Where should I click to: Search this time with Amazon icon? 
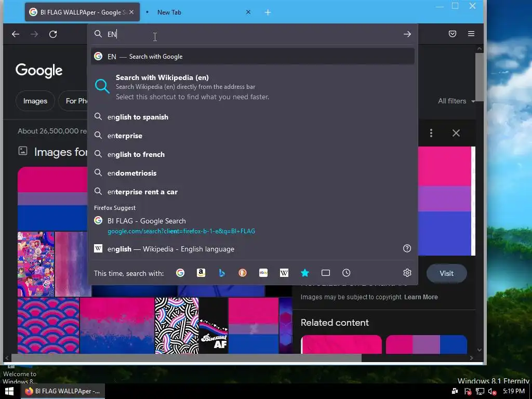[201, 273]
